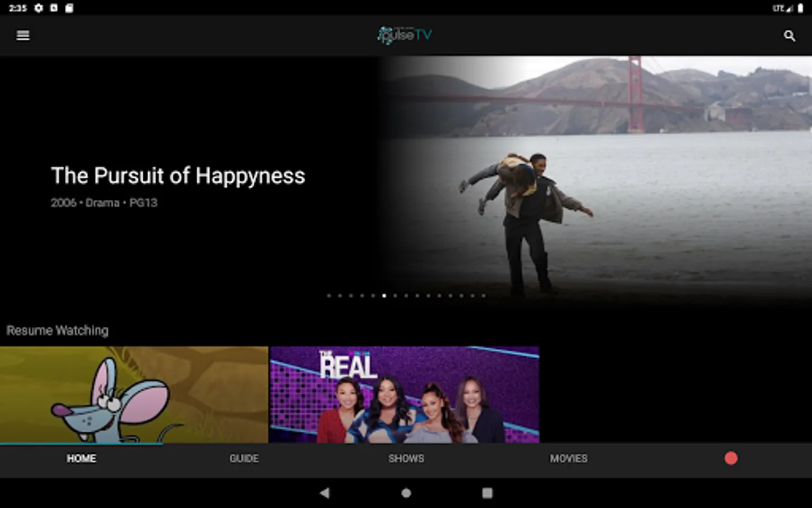Switch to the SHOWS tab

(x=406, y=458)
